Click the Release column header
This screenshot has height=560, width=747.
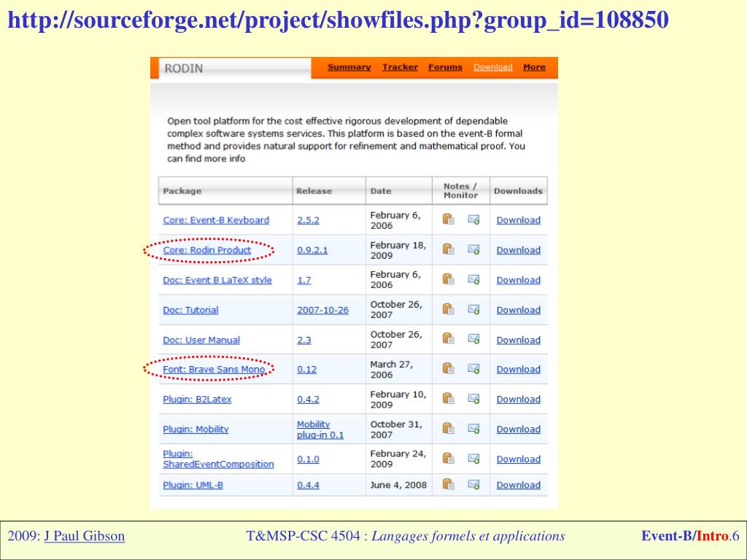pyautogui.click(x=329, y=191)
